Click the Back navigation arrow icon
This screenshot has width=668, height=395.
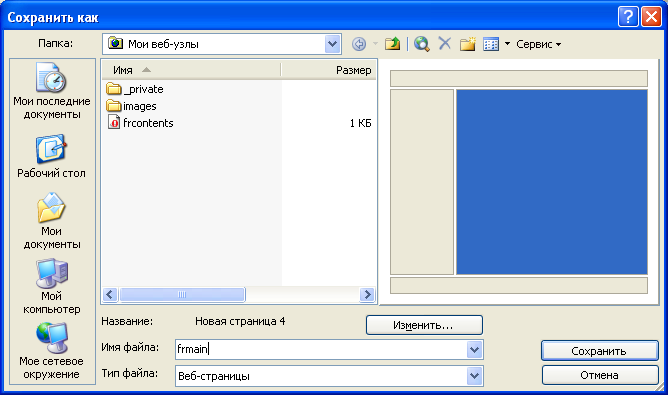359,44
